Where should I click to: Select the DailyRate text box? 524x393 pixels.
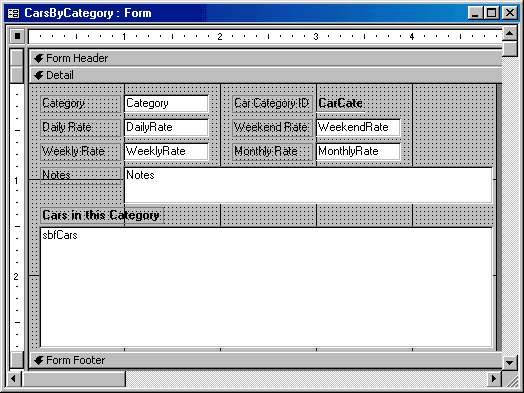(x=166, y=127)
